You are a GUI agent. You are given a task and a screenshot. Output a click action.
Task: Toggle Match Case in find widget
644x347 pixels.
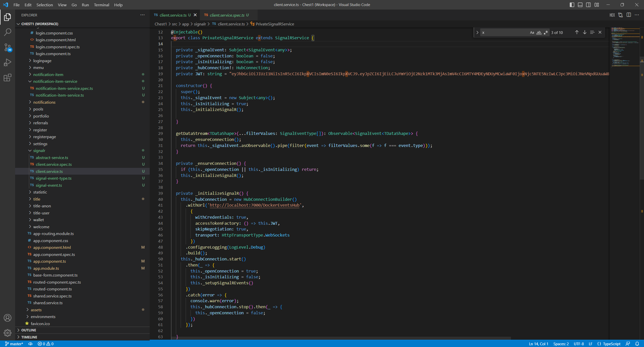pos(532,32)
